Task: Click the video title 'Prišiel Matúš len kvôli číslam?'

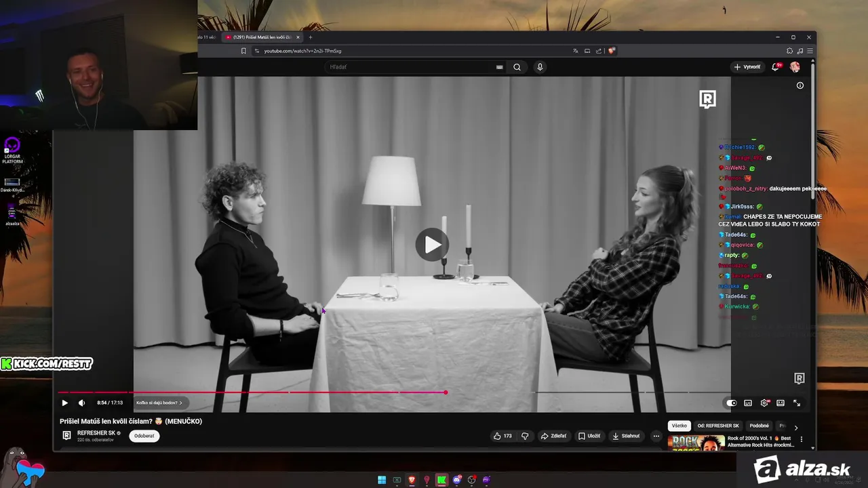Action: (131, 421)
